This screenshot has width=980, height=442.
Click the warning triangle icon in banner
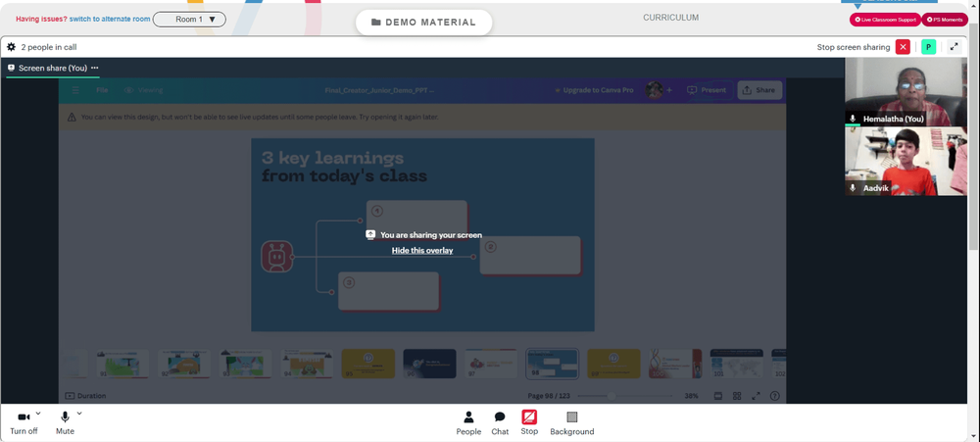(x=72, y=117)
